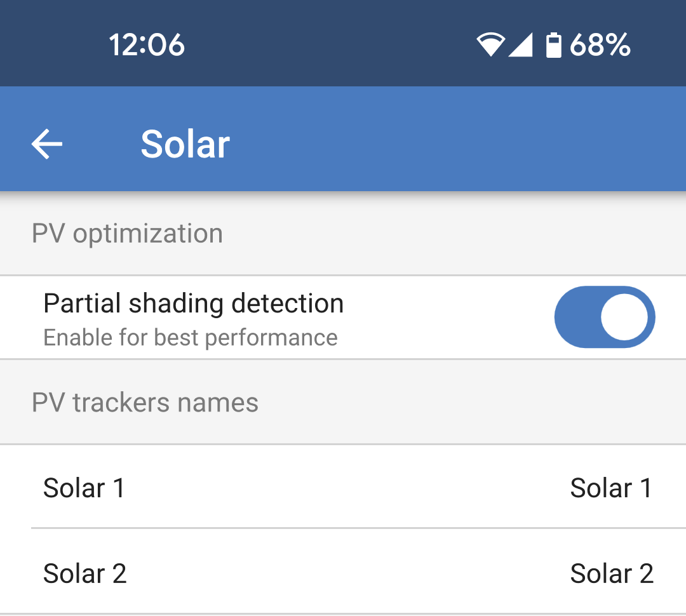This screenshot has height=616, width=686.
Task: Click the Partial shading detection label
Action: 193,304
